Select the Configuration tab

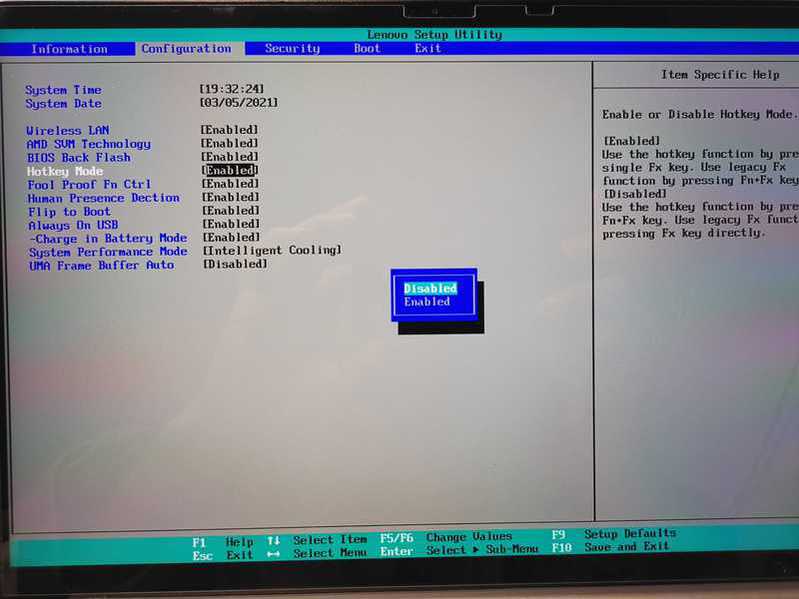(x=187, y=49)
